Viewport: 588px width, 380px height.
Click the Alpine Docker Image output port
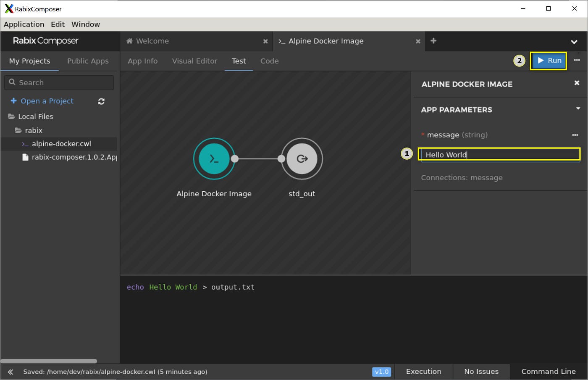point(235,158)
